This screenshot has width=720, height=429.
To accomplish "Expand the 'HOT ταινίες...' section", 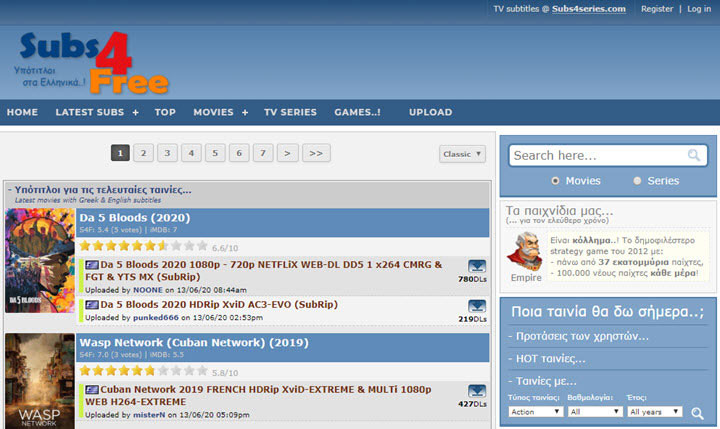I will (546, 359).
